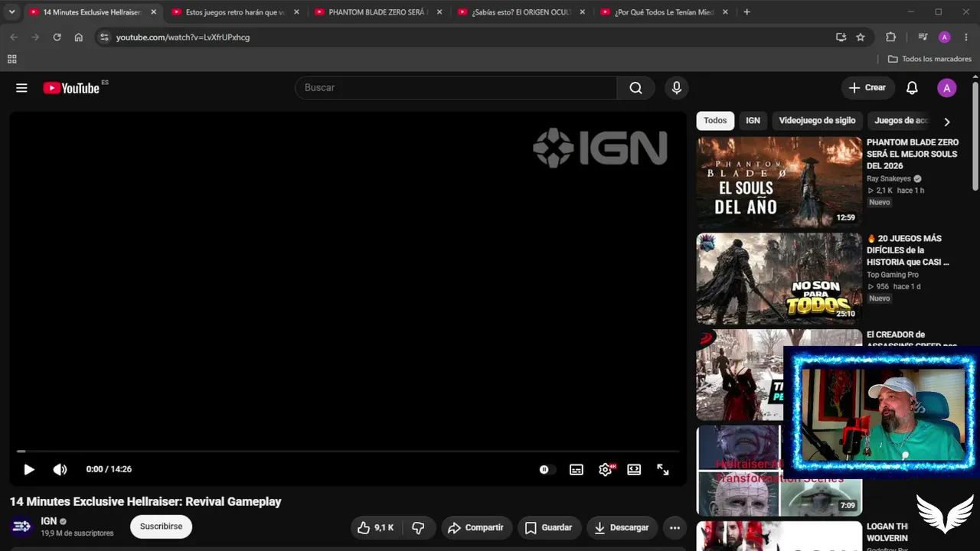Click the search magnifier button
This screenshot has width=980, height=551.
click(x=635, y=88)
